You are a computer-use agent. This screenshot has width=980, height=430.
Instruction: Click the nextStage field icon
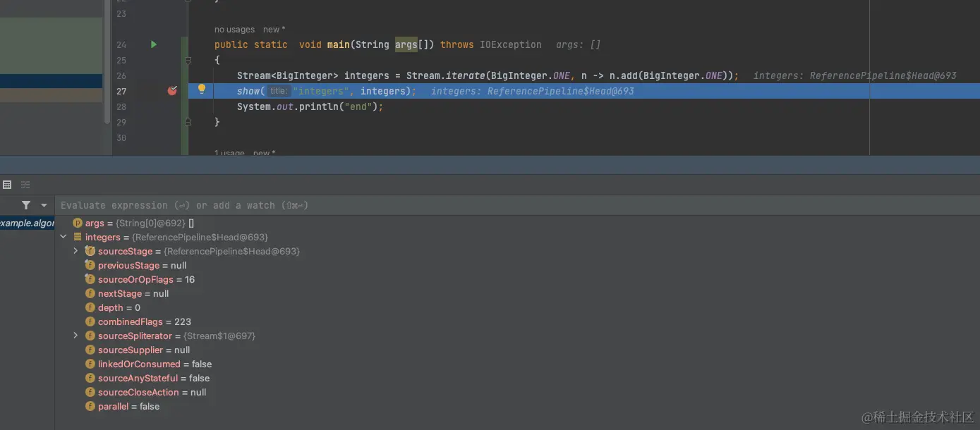pos(90,293)
